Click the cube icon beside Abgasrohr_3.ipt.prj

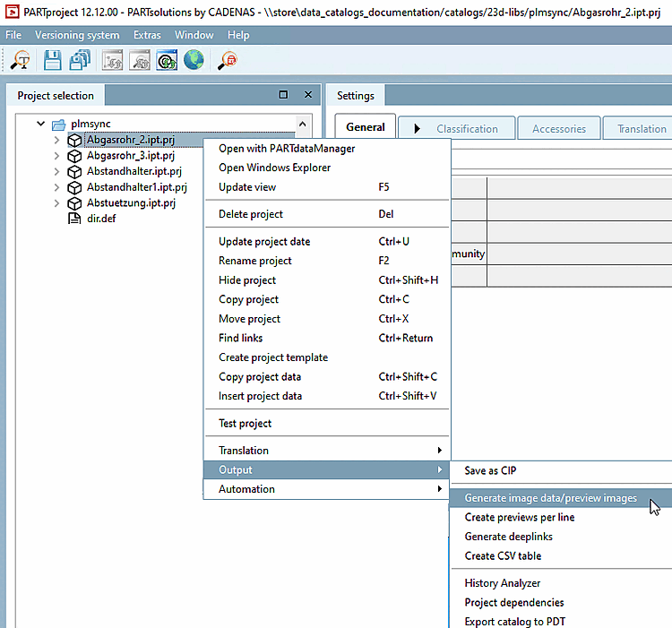[x=74, y=156]
